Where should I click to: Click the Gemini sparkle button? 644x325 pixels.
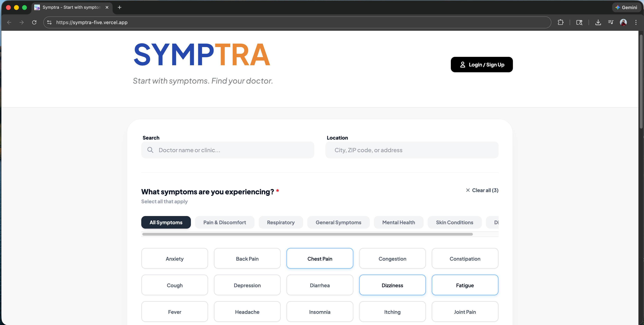(626, 8)
